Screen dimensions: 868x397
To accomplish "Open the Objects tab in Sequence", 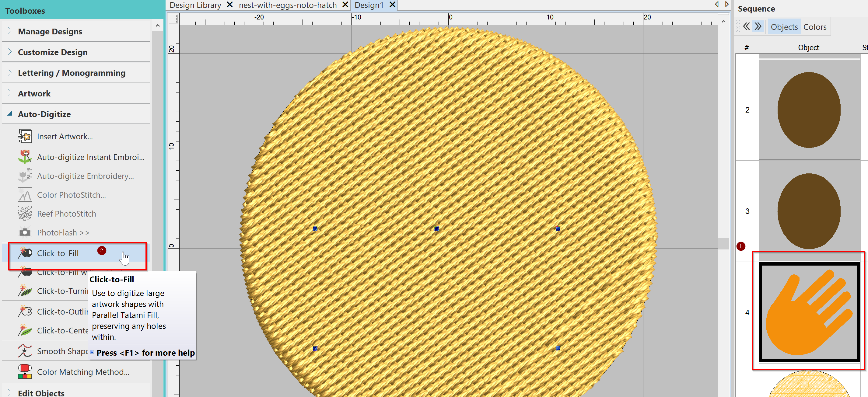I will click(x=784, y=26).
